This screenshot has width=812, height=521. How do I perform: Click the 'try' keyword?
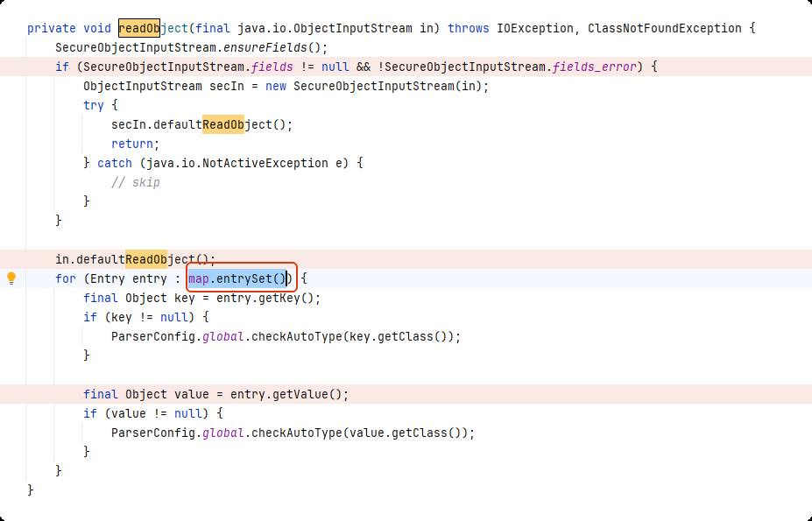click(x=94, y=105)
